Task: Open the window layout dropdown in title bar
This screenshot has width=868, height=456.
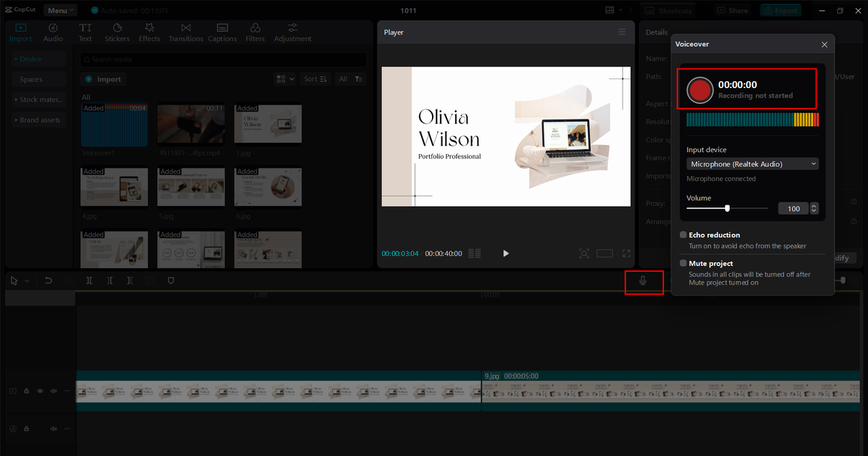Action: (x=613, y=10)
